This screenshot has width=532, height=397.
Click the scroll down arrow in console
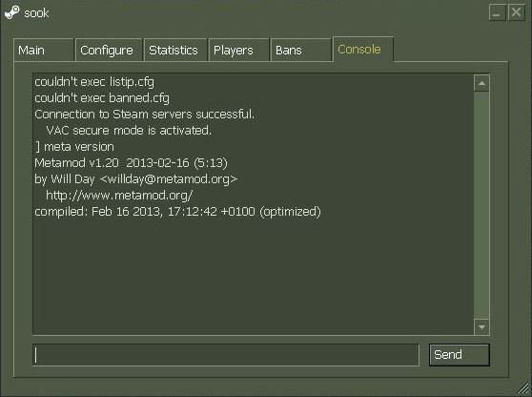481,327
